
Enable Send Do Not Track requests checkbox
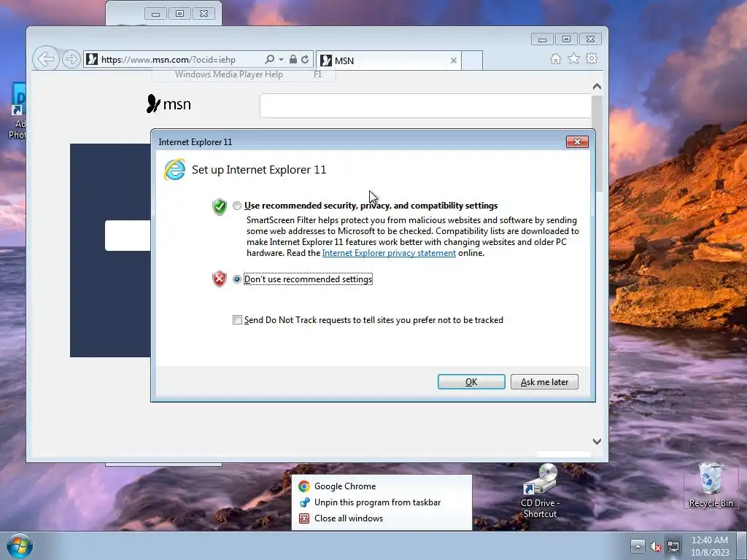click(237, 319)
